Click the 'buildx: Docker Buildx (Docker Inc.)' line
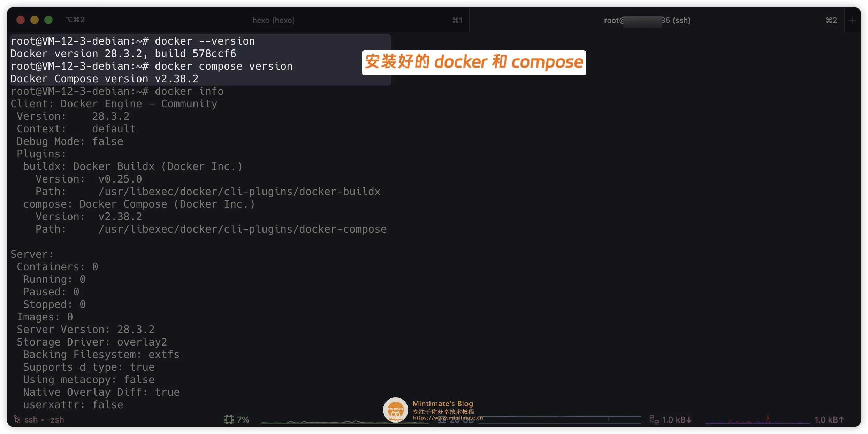Viewport: 868px width, 434px height. pyautogui.click(x=133, y=166)
